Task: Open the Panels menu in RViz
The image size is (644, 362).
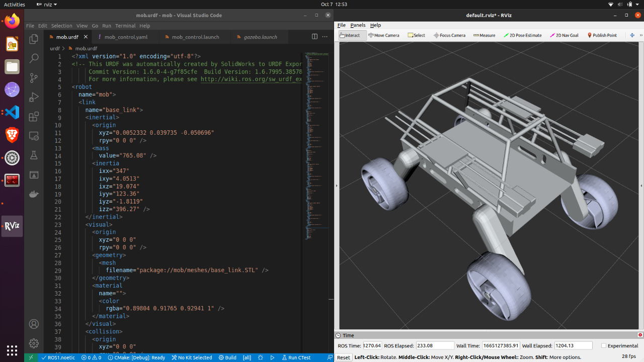Action: coord(358,25)
